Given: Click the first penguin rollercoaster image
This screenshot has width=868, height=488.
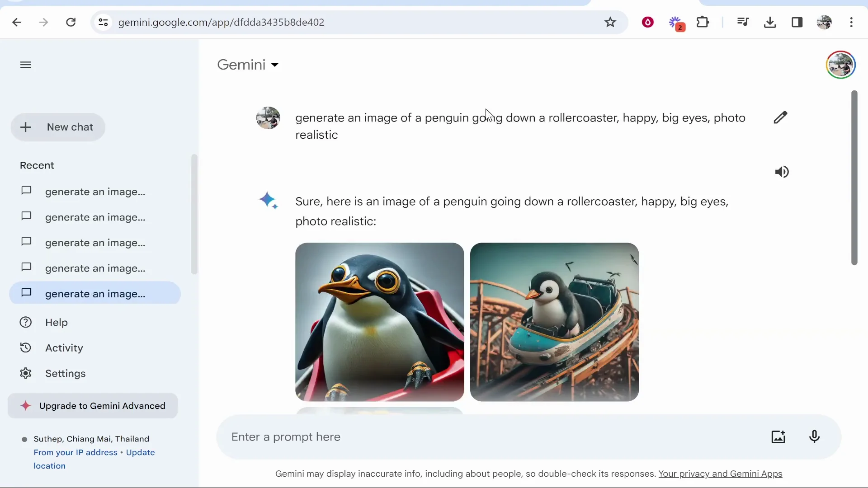Looking at the screenshot, I should [x=379, y=321].
